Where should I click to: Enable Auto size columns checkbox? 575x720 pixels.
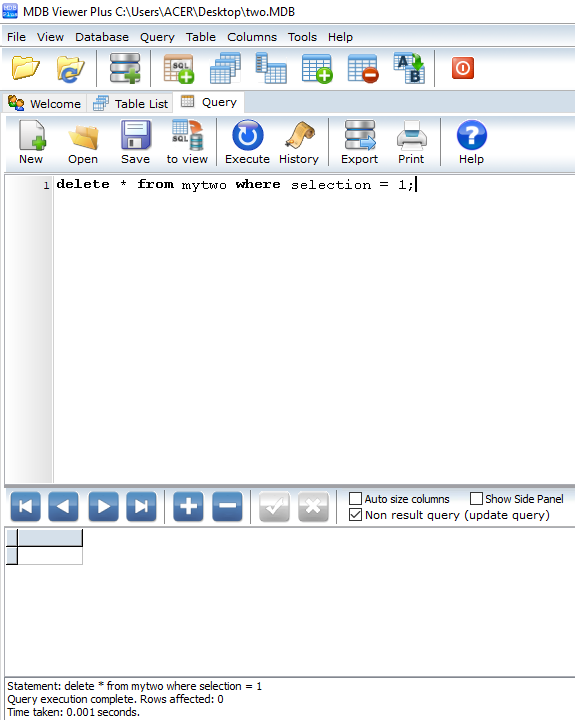pyautogui.click(x=355, y=499)
